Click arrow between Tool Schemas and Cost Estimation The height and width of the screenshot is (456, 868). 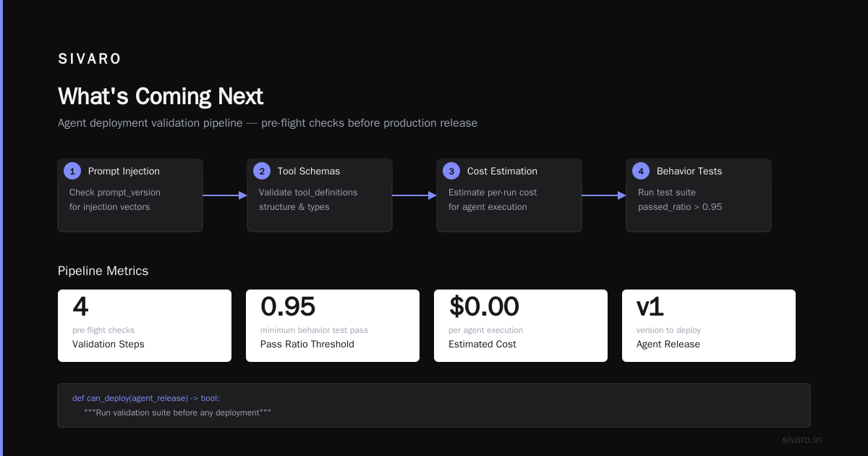pos(414,195)
